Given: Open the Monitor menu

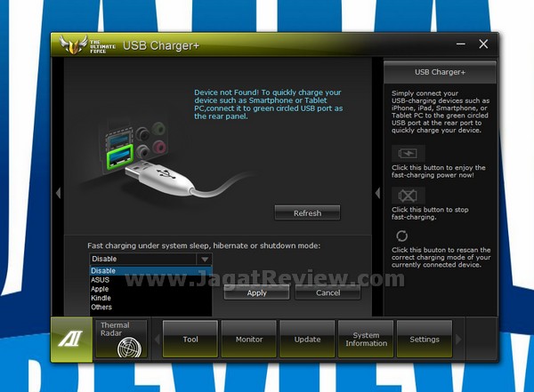Looking at the screenshot, I should [249, 339].
